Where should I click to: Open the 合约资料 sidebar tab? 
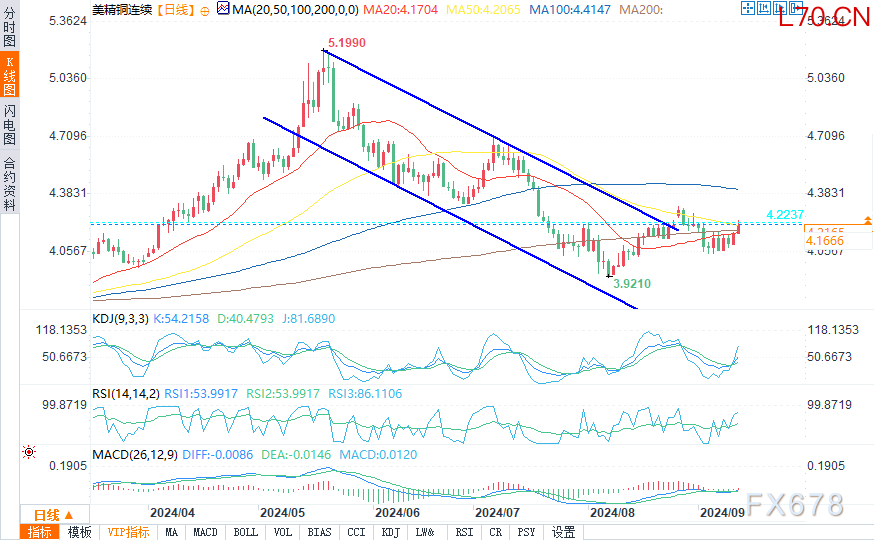tap(9, 183)
